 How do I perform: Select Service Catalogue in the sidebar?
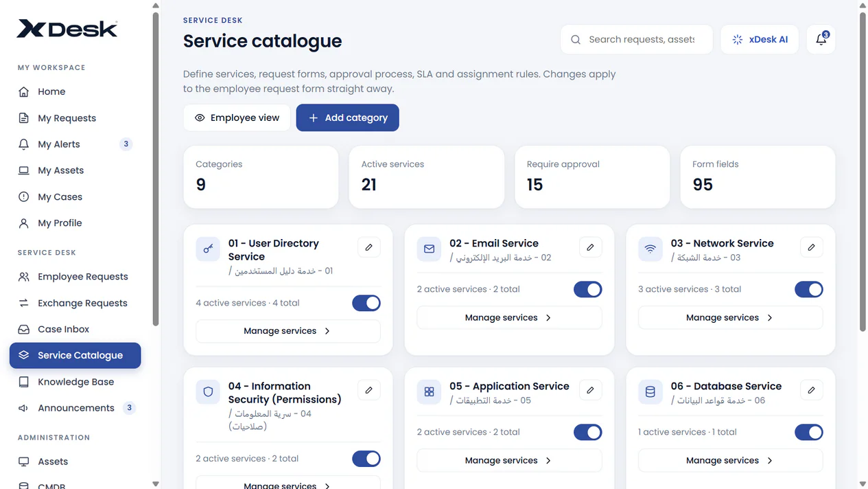[75, 356]
